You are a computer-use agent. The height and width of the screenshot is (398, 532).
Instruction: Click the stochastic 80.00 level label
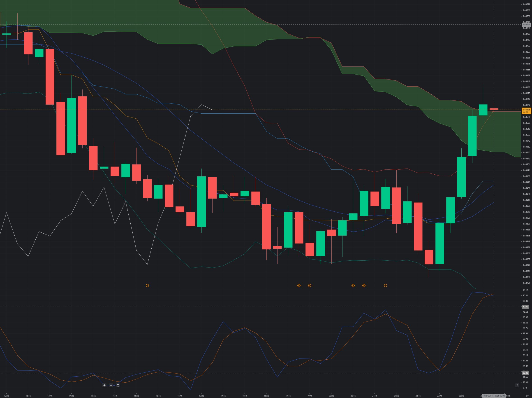pyautogui.click(x=525, y=307)
